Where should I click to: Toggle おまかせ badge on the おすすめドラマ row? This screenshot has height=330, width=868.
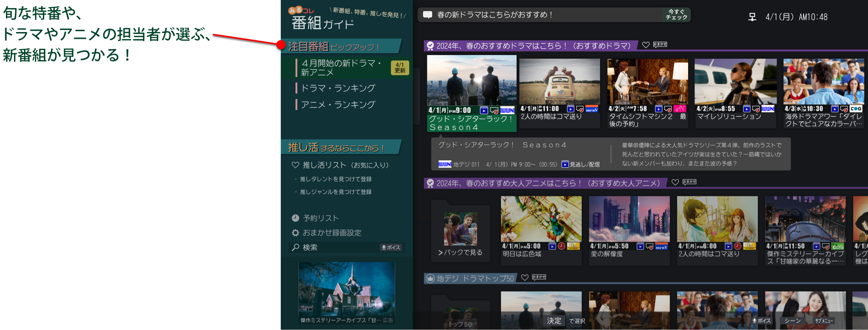pos(660,44)
